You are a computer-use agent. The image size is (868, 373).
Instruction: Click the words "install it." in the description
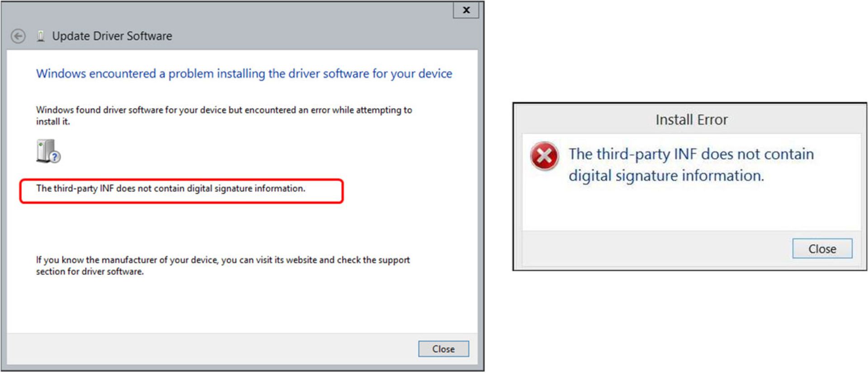[53, 122]
